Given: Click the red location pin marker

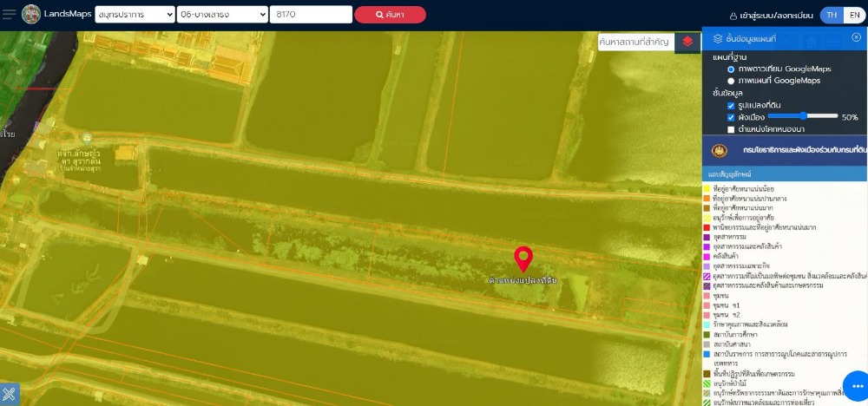Looking at the screenshot, I should point(523,259).
